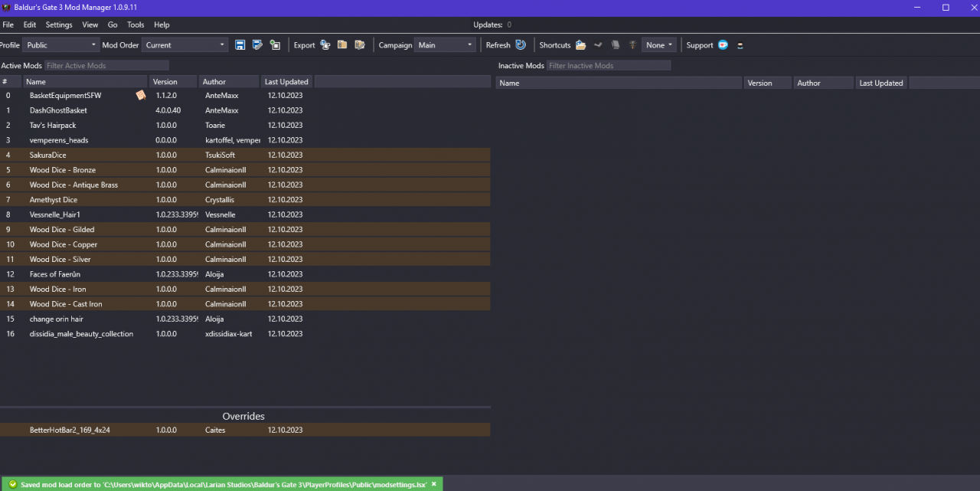Sort active mods by Last Updated column header
This screenshot has width=980, height=491.
click(286, 82)
